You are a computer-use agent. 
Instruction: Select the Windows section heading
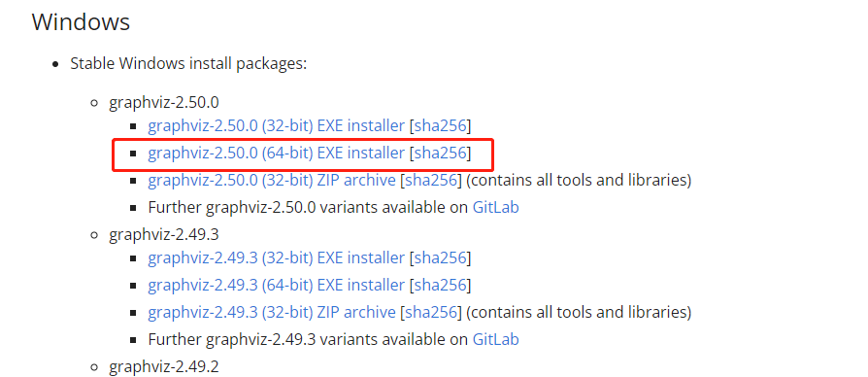81,22
